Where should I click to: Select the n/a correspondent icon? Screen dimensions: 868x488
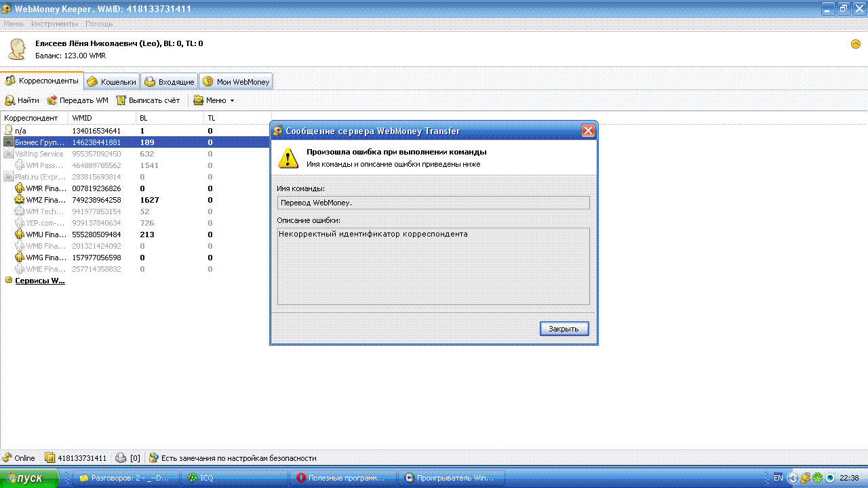pyautogui.click(x=9, y=130)
